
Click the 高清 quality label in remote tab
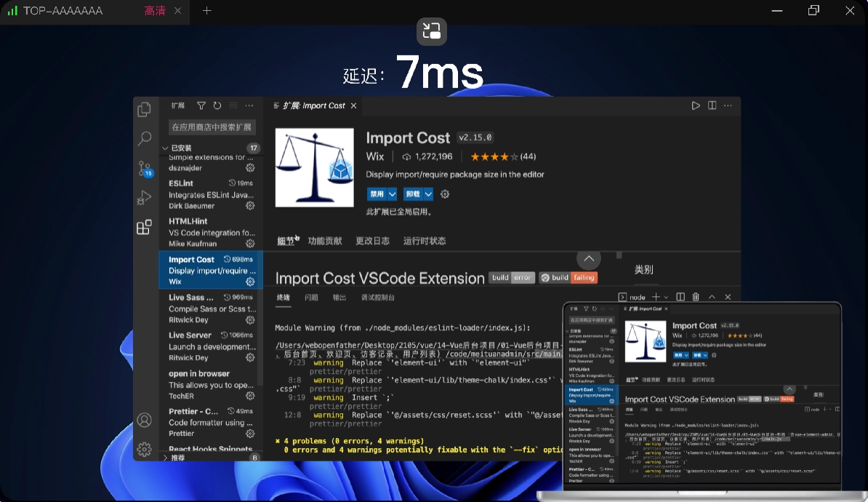(x=154, y=10)
